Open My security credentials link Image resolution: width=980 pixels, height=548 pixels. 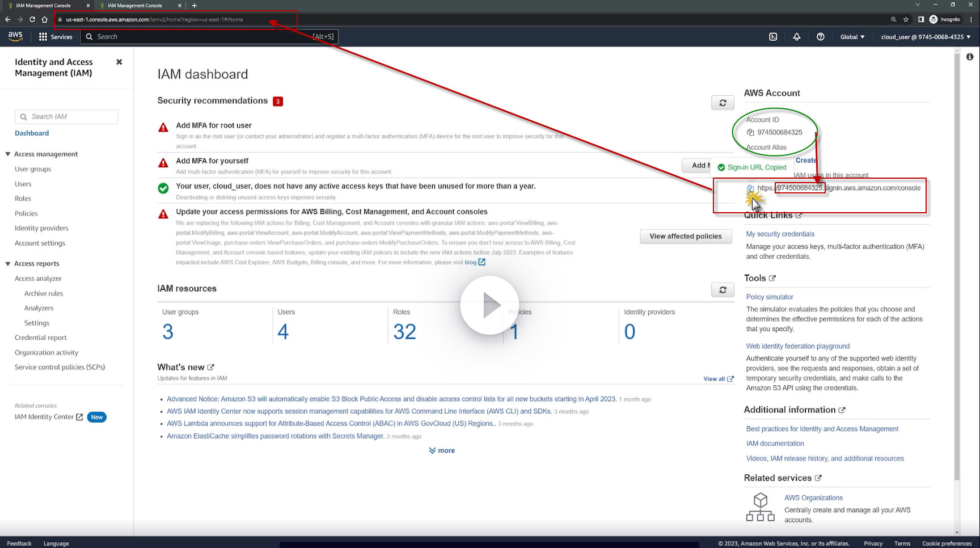pos(780,234)
